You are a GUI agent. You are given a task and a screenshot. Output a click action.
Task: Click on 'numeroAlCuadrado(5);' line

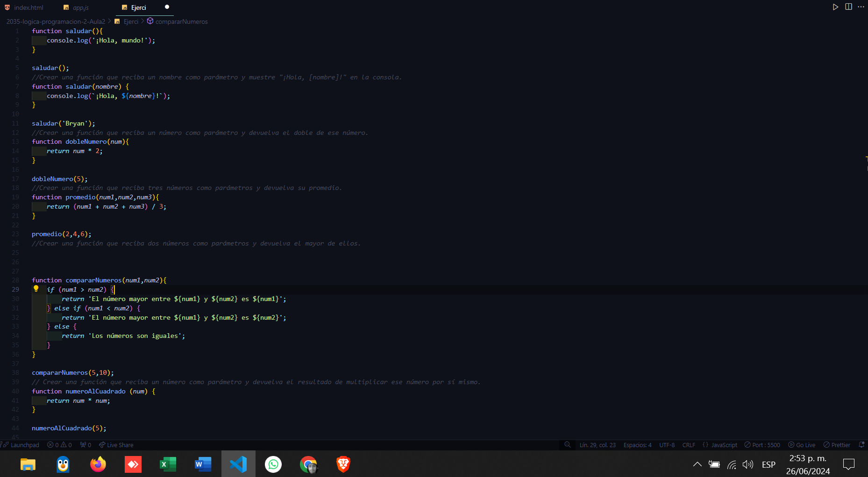69,428
